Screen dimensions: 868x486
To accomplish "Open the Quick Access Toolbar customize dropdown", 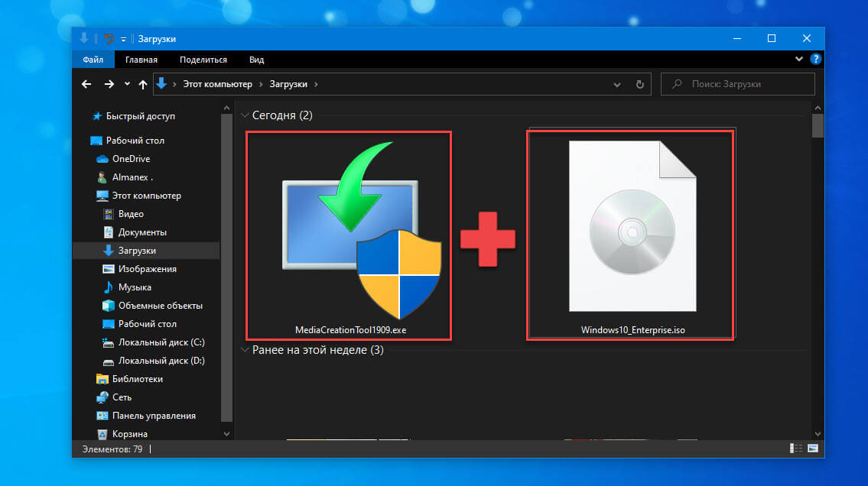I will (x=123, y=39).
